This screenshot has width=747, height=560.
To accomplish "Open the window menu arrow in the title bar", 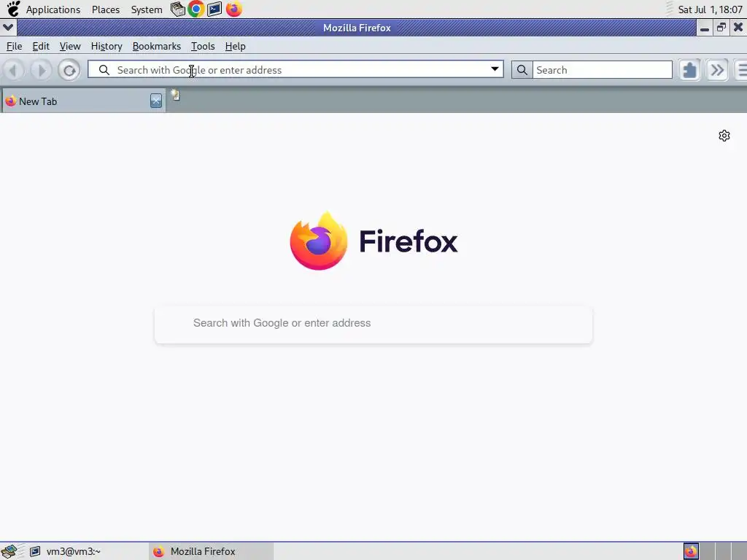I will tap(8, 28).
